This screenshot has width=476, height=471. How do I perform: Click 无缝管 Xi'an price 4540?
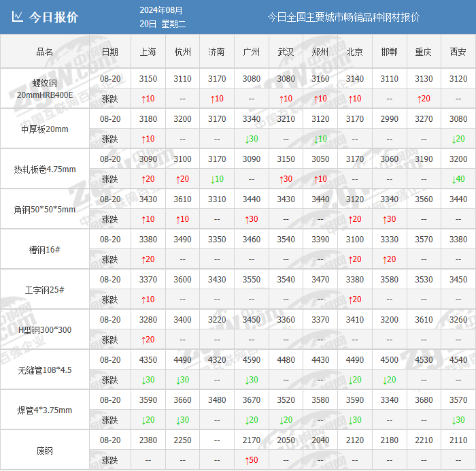click(458, 360)
